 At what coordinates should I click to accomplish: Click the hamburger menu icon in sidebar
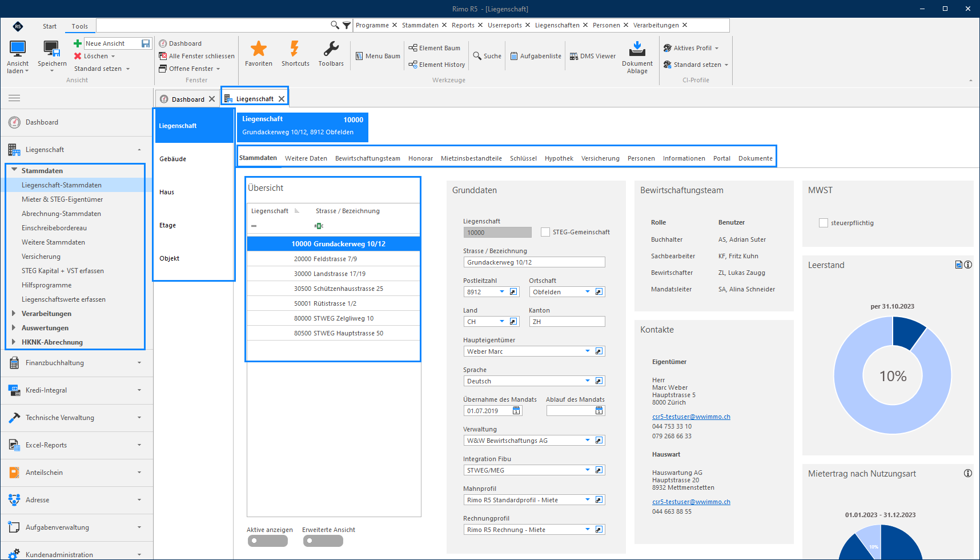click(14, 98)
